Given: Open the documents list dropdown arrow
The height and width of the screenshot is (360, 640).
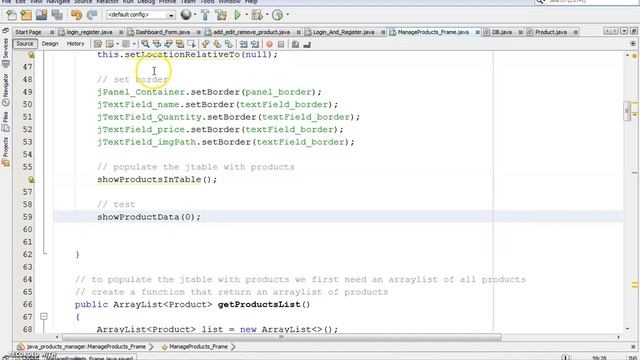Looking at the screenshot, I should pyautogui.click(x=624, y=31).
